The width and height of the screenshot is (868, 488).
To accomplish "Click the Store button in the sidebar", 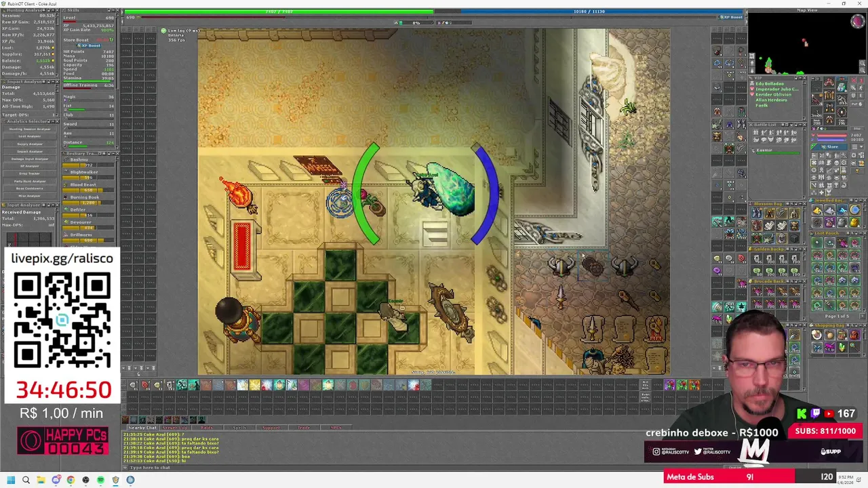I will (x=830, y=147).
